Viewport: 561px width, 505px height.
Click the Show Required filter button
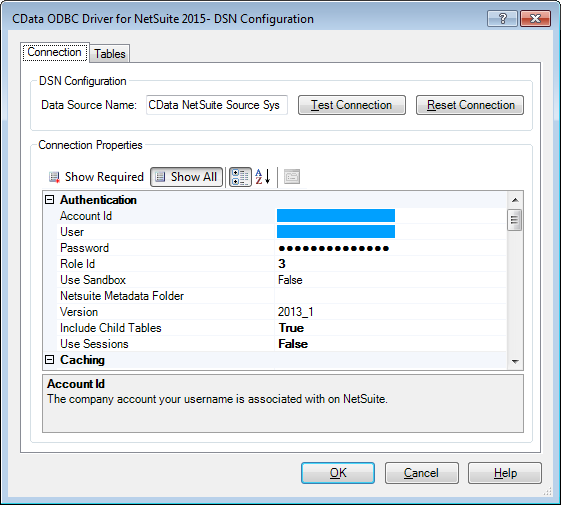click(96, 177)
